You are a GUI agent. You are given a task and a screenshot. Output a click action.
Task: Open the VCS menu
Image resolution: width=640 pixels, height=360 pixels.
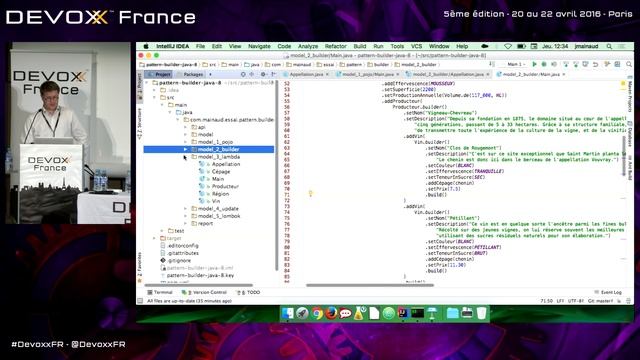(x=416, y=47)
